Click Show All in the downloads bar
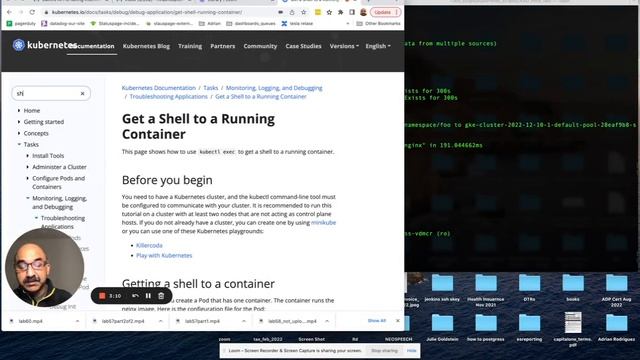 click(x=376, y=321)
